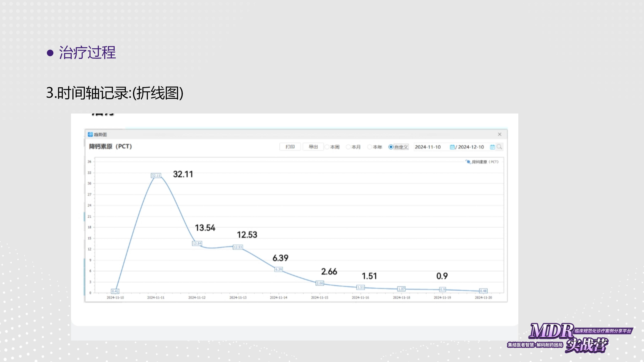Select the 自定义 custom range radio
This screenshot has height=362, width=644.
coord(391,147)
